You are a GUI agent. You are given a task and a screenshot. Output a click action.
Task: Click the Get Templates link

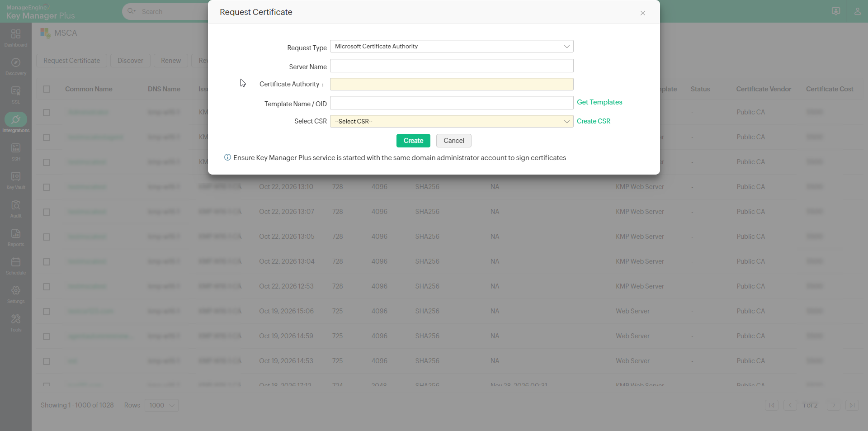tap(599, 102)
